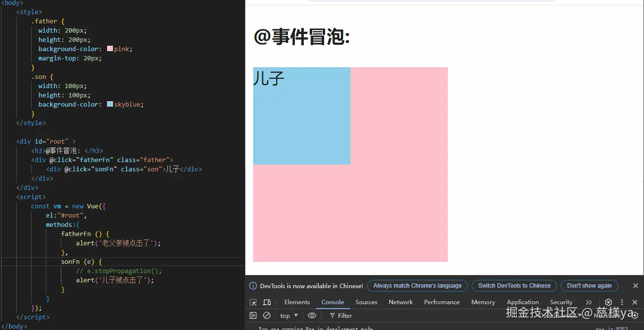The height and width of the screenshot is (330, 644).
Task: Click the pink color swatch in CSS
Action: pyautogui.click(x=110, y=49)
